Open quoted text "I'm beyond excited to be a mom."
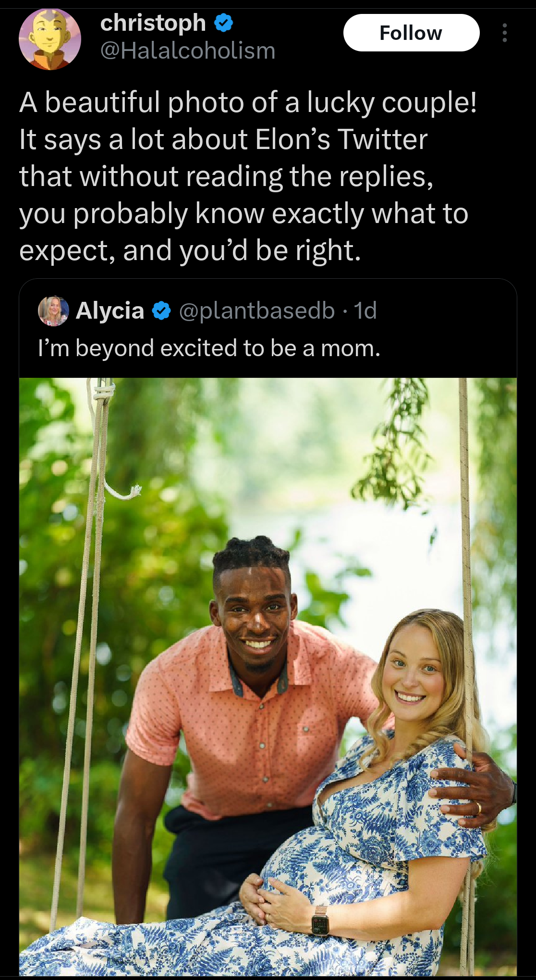Screen dimensions: 536x980 pos(209,348)
